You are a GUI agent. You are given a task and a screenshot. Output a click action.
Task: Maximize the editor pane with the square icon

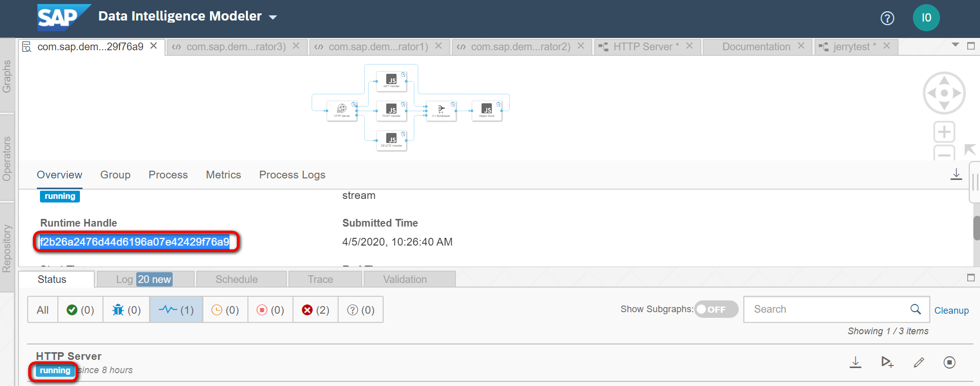click(971, 46)
